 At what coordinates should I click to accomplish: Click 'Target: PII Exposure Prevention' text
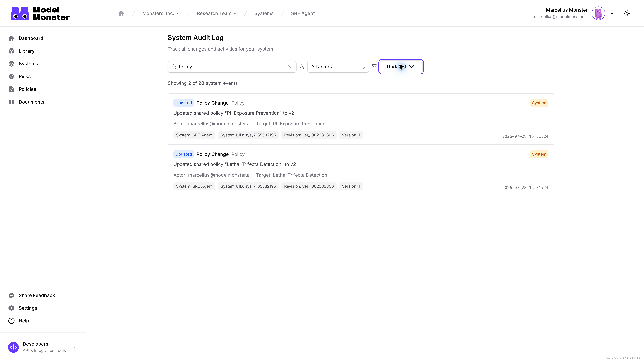[x=291, y=124]
